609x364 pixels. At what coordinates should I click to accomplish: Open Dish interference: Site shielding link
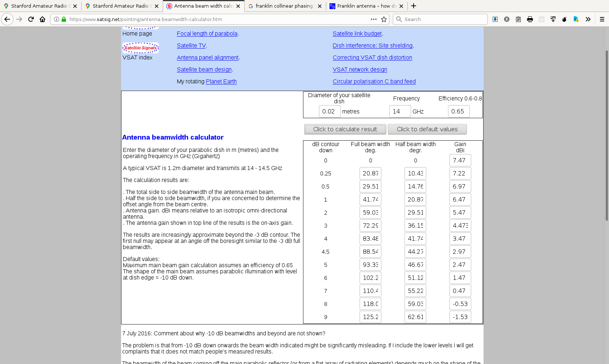(x=373, y=46)
